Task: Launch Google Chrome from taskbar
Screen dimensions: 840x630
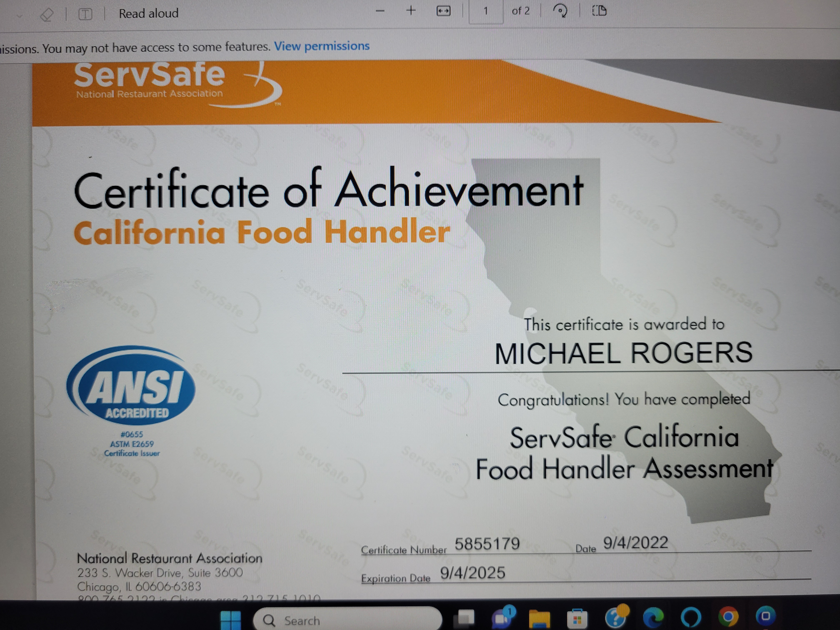Action: (728, 617)
